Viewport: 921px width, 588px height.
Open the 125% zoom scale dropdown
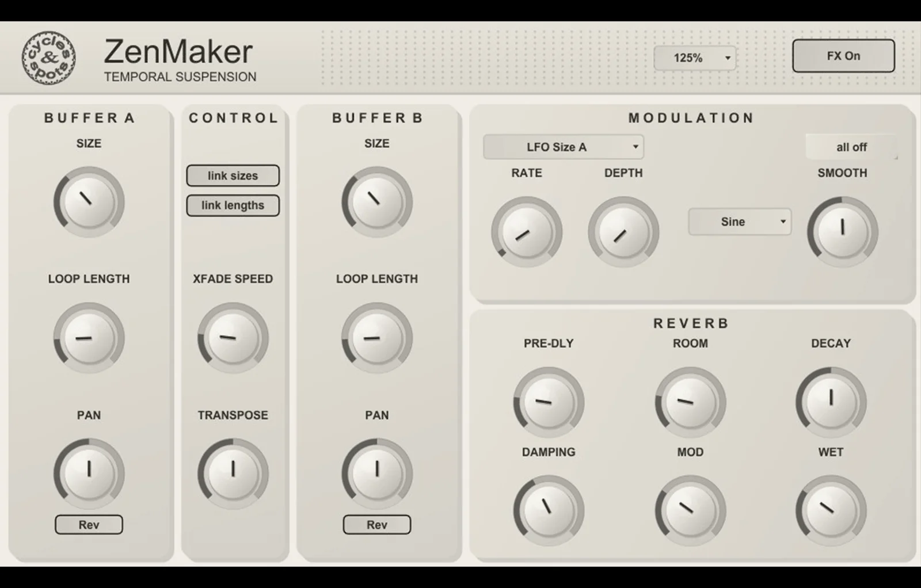[695, 58]
